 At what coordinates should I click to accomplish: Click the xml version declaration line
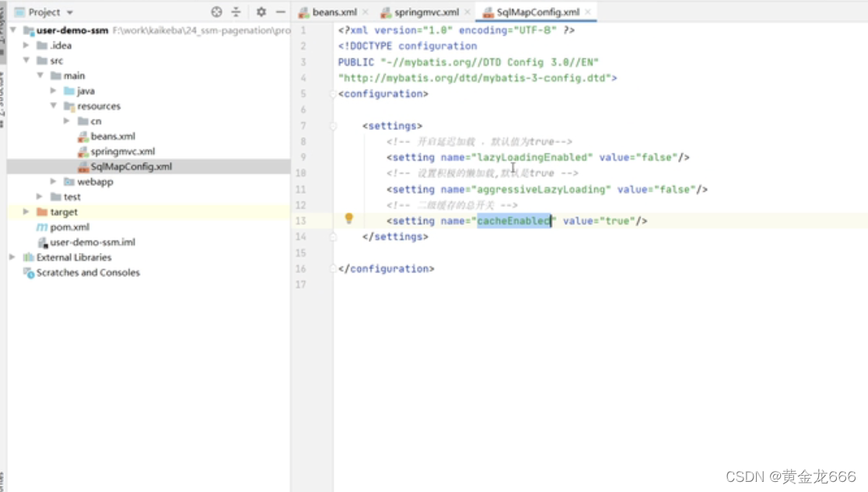click(457, 30)
